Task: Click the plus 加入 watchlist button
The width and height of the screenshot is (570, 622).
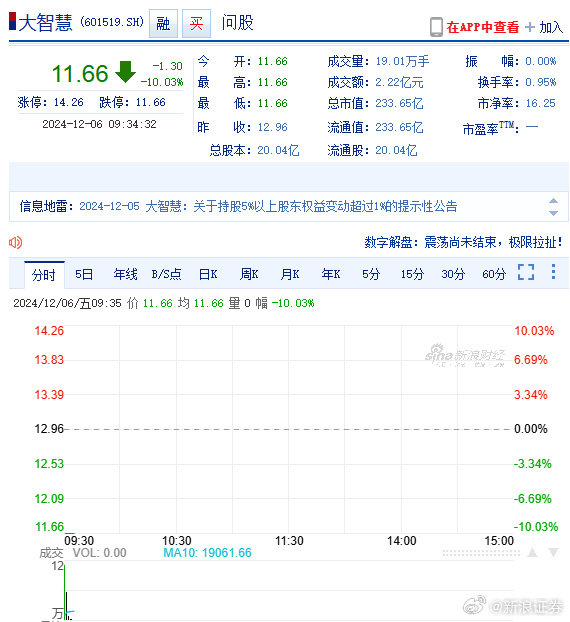Action: 544,27
